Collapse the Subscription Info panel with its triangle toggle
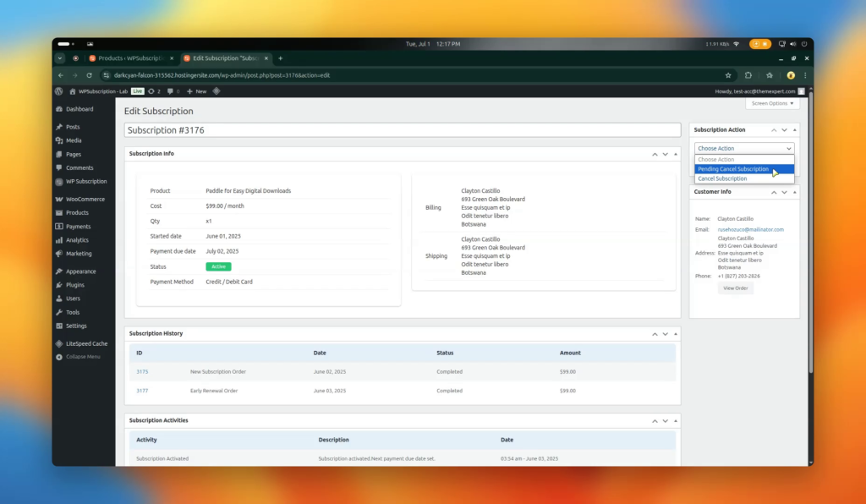 point(676,154)
